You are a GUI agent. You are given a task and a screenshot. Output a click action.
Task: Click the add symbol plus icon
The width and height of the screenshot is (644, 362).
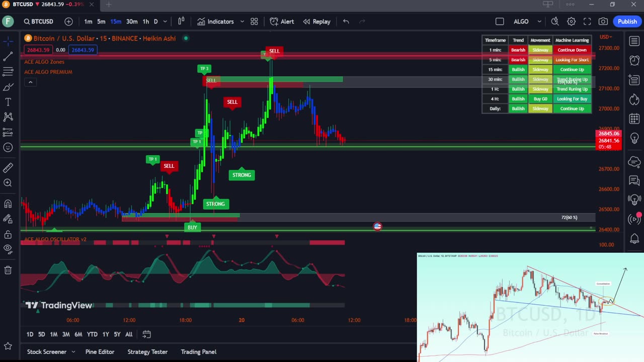coord(68,22)
